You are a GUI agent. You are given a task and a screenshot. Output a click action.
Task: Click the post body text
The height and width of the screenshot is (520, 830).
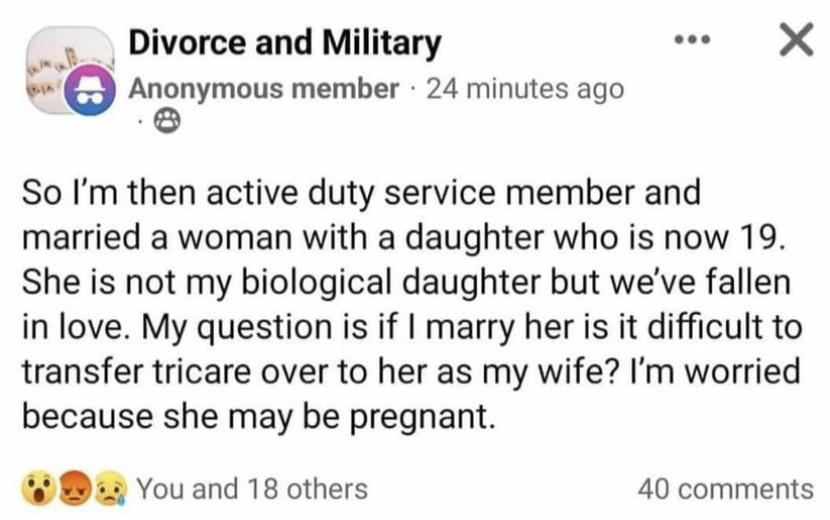[x=412, y=305]
